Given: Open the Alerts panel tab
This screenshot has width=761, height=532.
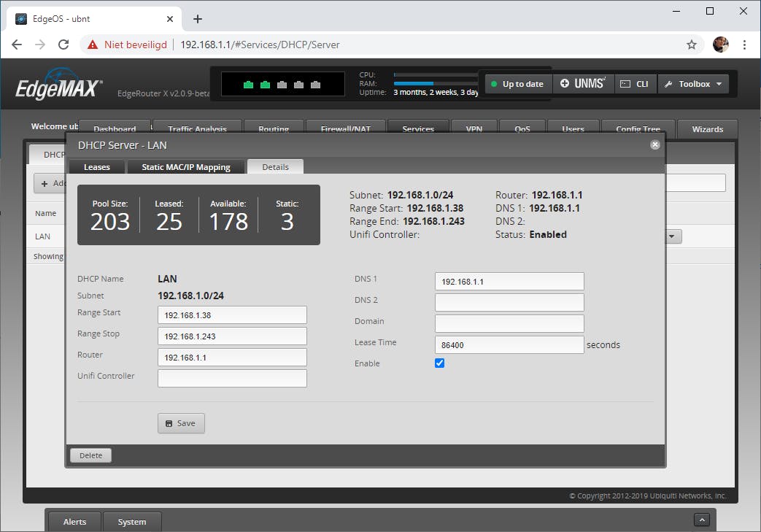Looking at the screenshot, I should 74,522.
